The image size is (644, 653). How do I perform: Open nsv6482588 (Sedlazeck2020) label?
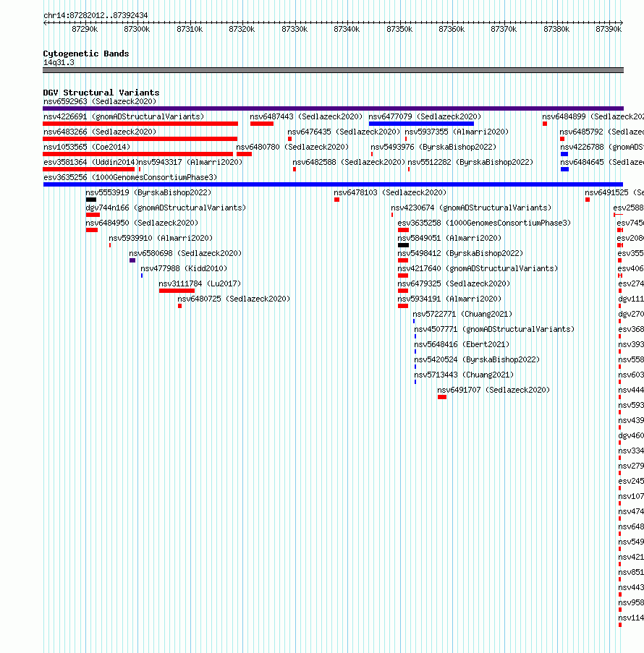point(349,163)
